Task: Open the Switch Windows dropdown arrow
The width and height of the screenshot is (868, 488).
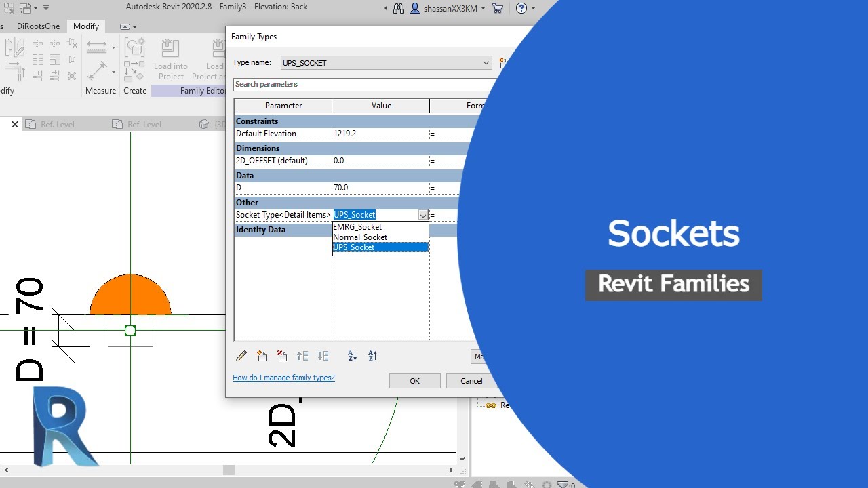Action: tap(35, 8)
